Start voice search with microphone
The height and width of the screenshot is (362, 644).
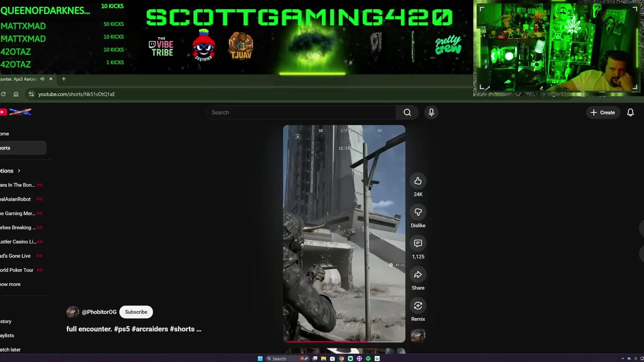431,113
